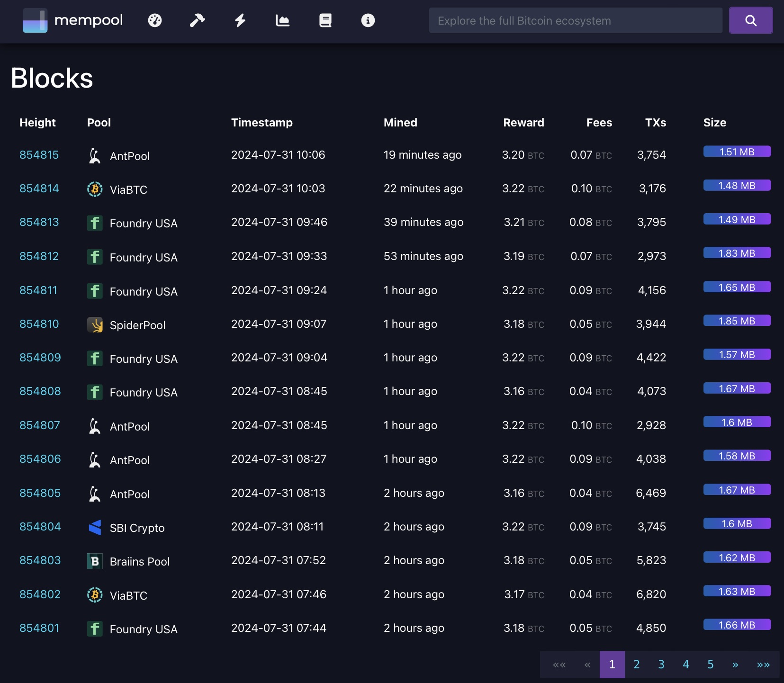
Task: Open the Lightning bolt icon
Action: (x=240, y=20)
